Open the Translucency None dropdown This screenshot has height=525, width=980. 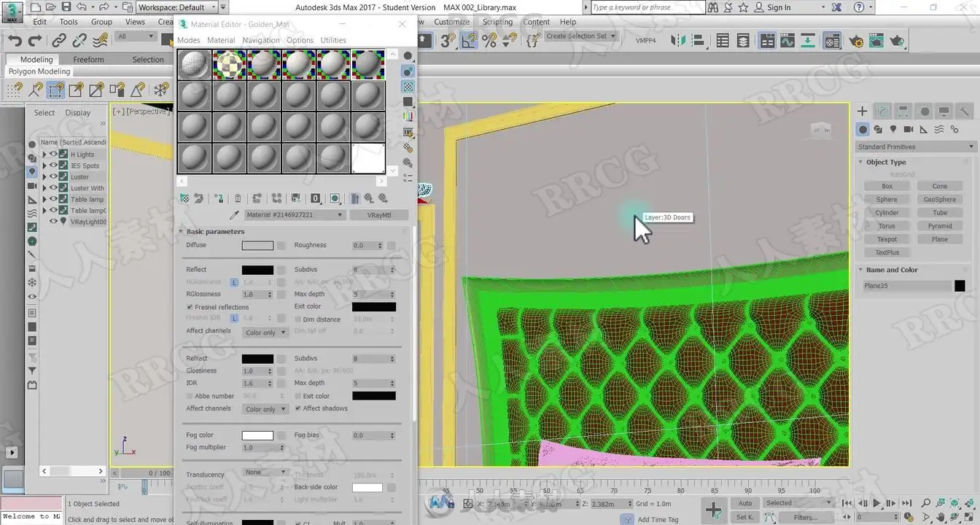tap(265, 472)
